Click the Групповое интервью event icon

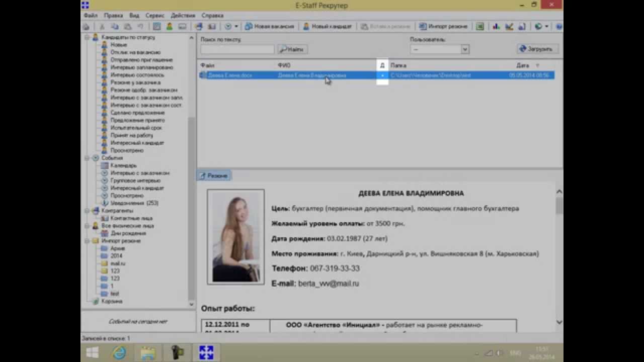click(105, 180)
